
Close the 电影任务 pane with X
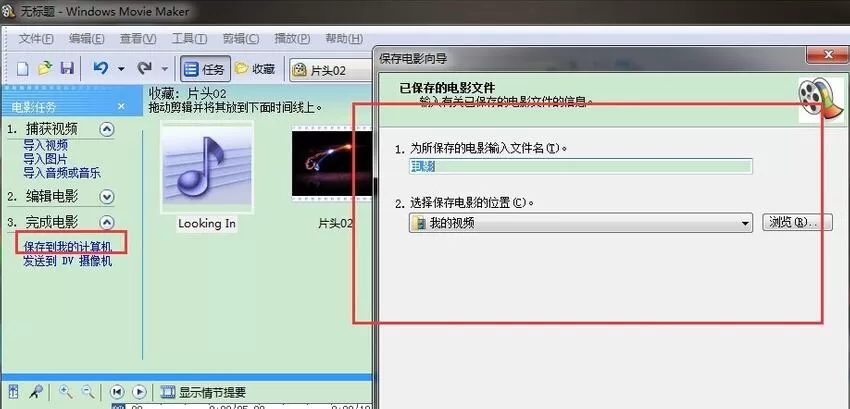pos(121,106)
